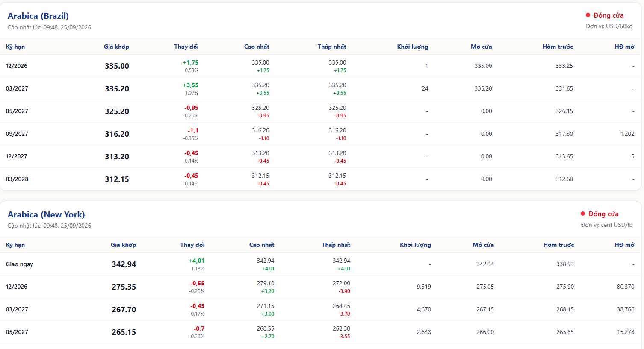Click the 'Mở cửa' header in the New York table
The image size is (644, 349).
tap(483, 245)
